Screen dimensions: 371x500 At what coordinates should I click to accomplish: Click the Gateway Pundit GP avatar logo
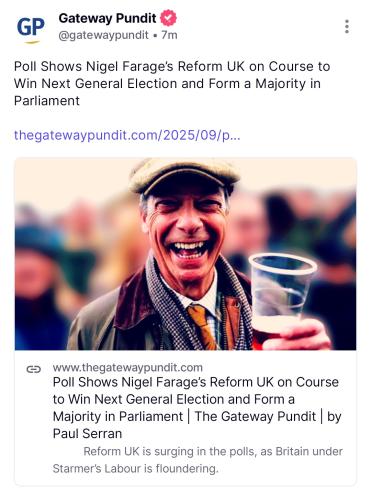(x=30, y=29)
